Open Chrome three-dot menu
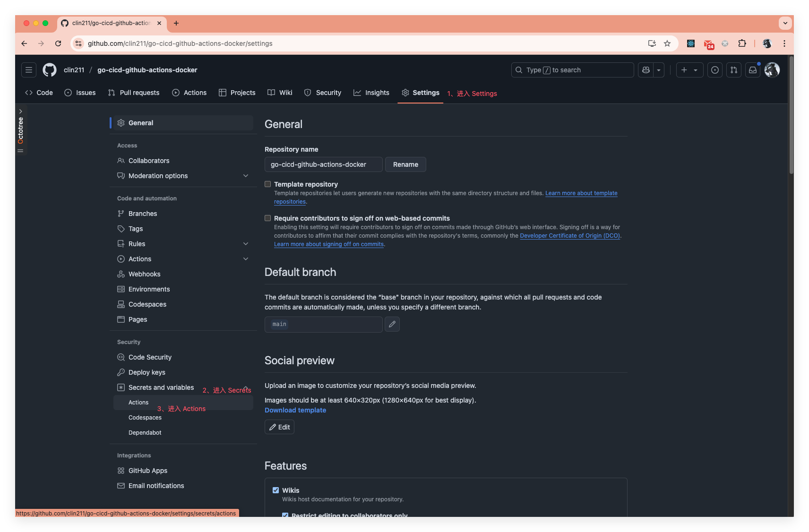The width and height of the screenshot is (809, 532). pos(784,43)
